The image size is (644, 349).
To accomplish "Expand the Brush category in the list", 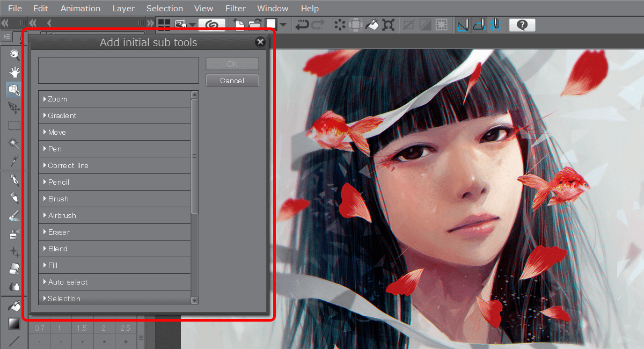I will [x=114, y=199].
